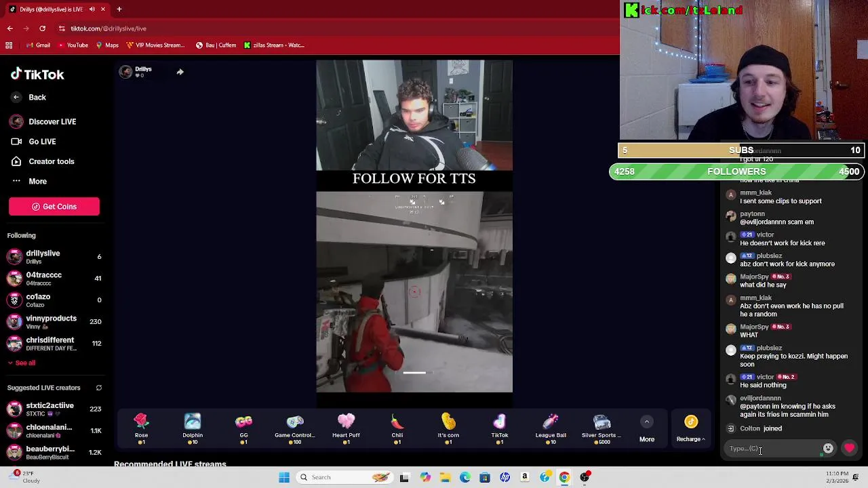868x488 pixels.
Task: Open Creator tools in sidebar
Action: pyautogui.click(x=42, y=161)
